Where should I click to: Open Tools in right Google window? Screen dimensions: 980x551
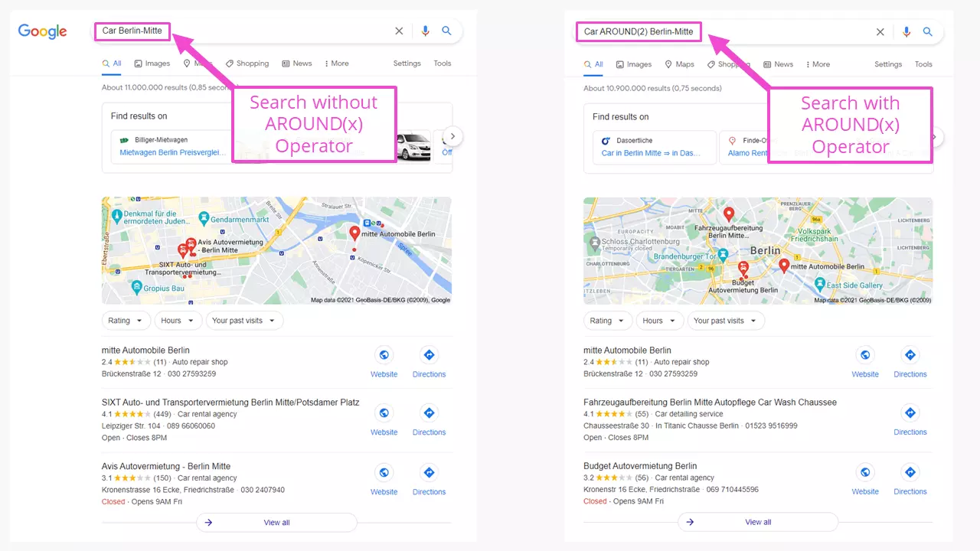[x=923, y=64]
